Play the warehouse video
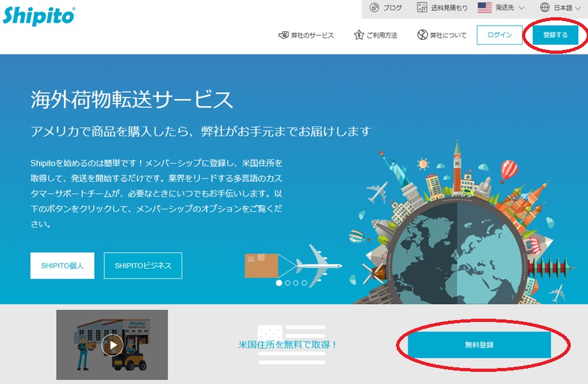The image size is (588, 384). click(113, 345)
